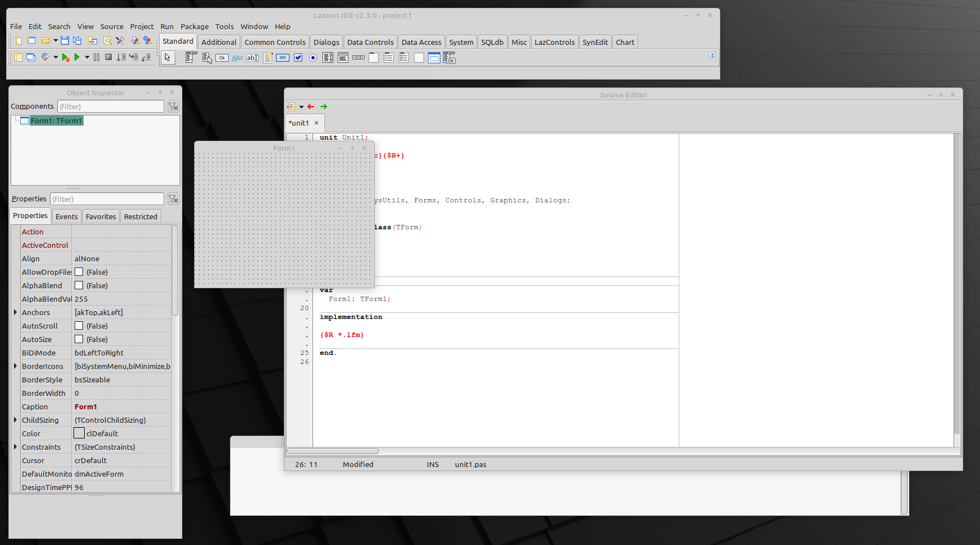
Task: Click the gear build mode icon
Action: click(x=45, y=57)
